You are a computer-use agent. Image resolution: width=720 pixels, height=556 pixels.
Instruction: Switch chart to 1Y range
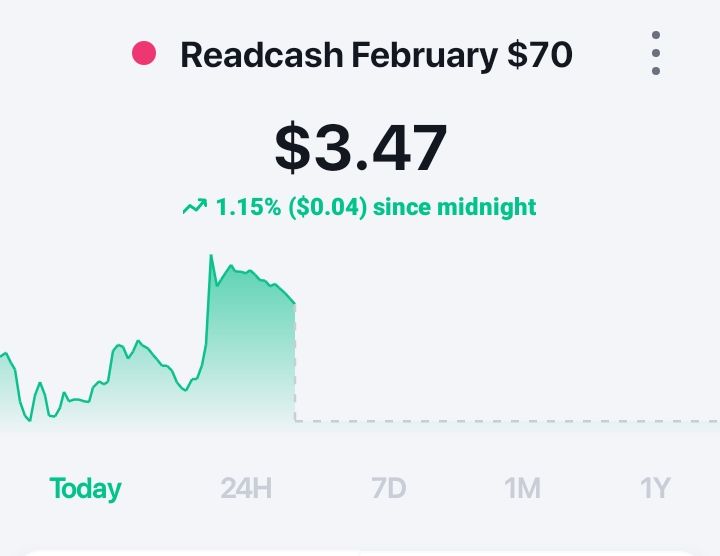tap(656, 488)
